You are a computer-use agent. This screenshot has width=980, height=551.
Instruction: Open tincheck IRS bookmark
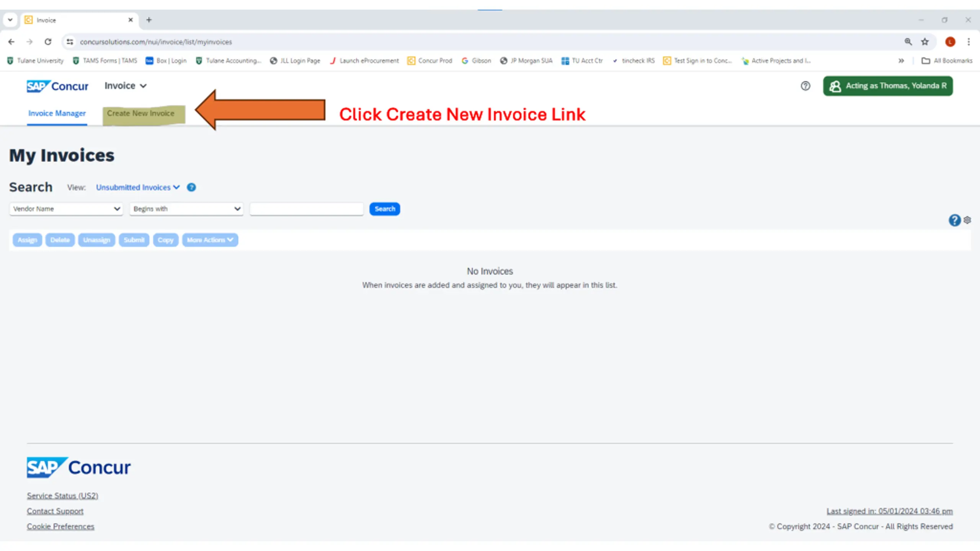pyautogui.click(x=634, y=60)
